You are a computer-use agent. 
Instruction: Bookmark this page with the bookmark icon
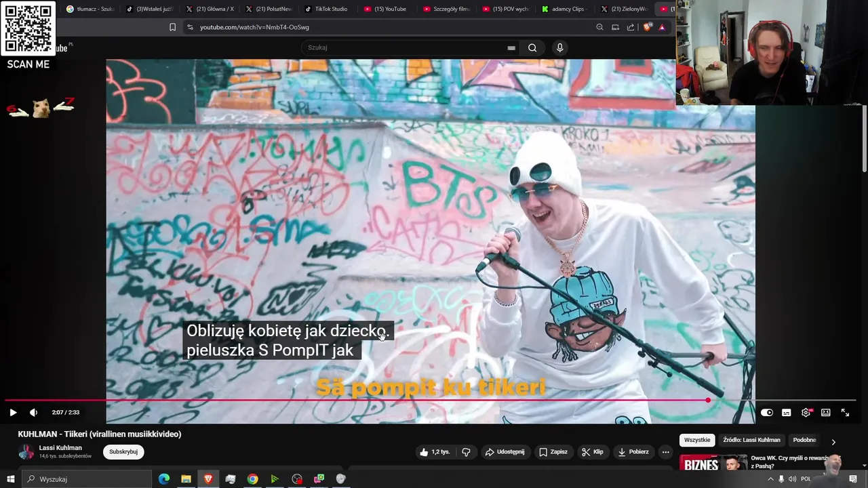tap(172, 27)
